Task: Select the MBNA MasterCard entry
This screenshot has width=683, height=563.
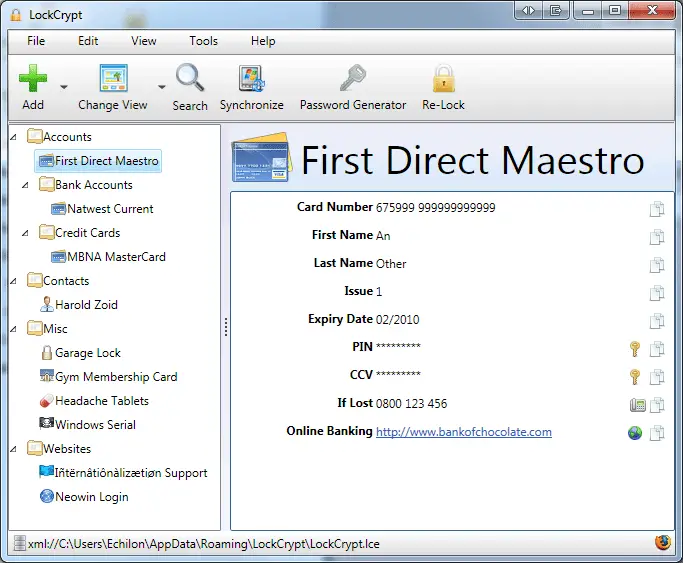Action: pos(108,257)
